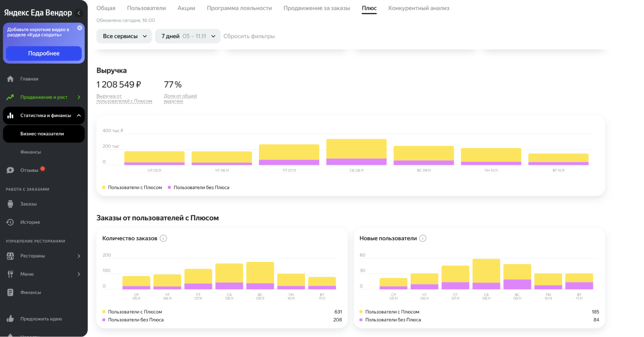644x337 pixels.
Task: Switch to the Конкурентный анализ tab
Action: coord(418,8)
